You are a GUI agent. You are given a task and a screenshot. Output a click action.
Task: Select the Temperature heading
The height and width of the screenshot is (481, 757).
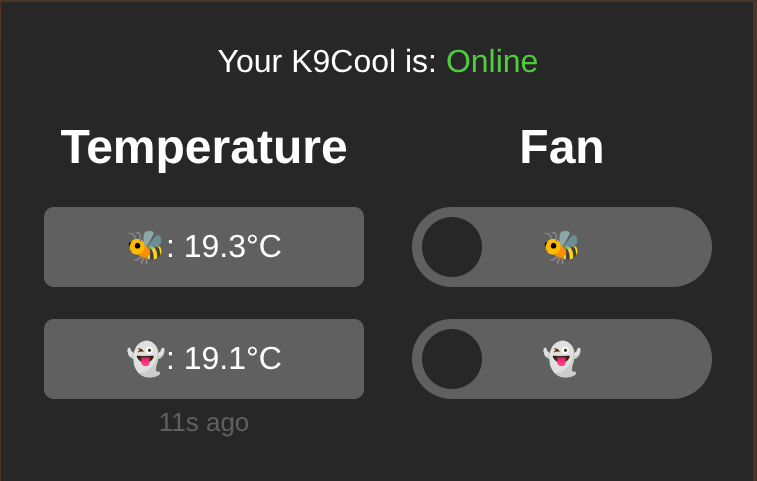click(x=204, y=147)
